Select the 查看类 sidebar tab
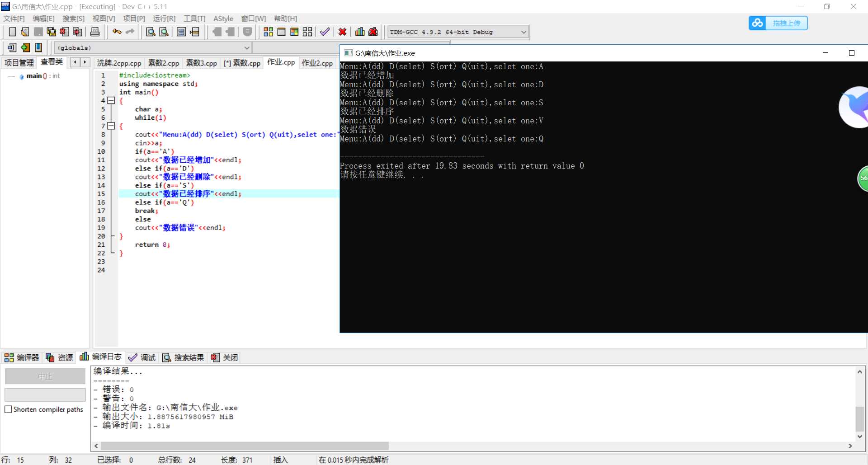Image resolution: width=868 pixels, height=465 pixels. pyautogui.click(x=52, y=62)
